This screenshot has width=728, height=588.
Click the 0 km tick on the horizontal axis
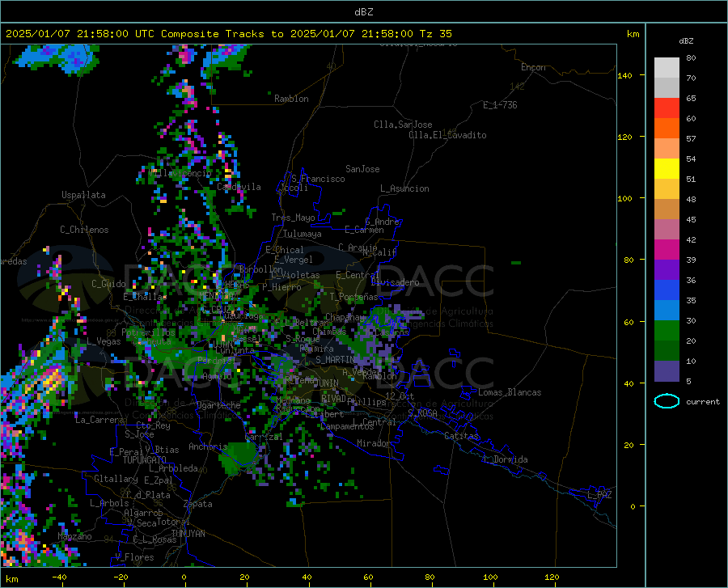(184, 577)
